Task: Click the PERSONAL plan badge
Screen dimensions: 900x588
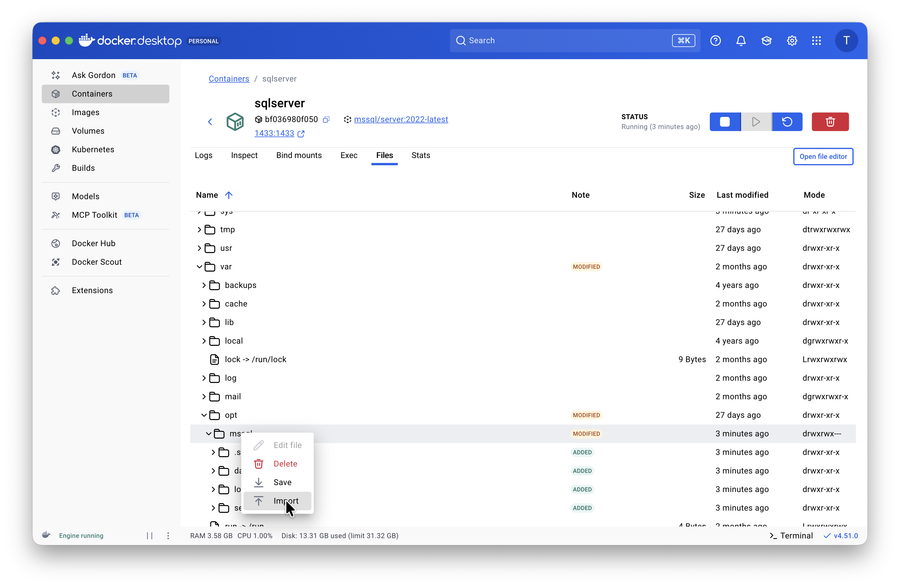Action: click(204, 41)
